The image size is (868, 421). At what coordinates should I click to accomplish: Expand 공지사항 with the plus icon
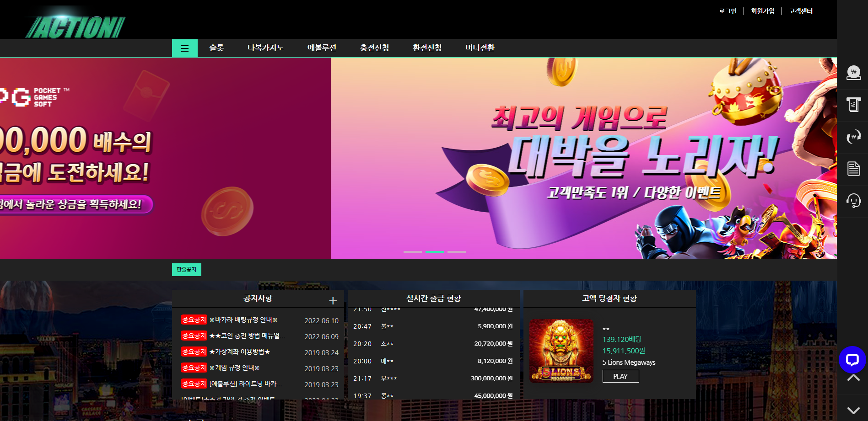(333, 300)
